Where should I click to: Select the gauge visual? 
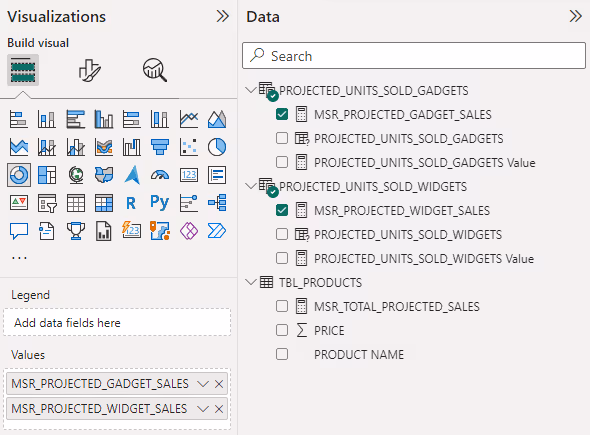coord(160,175)
